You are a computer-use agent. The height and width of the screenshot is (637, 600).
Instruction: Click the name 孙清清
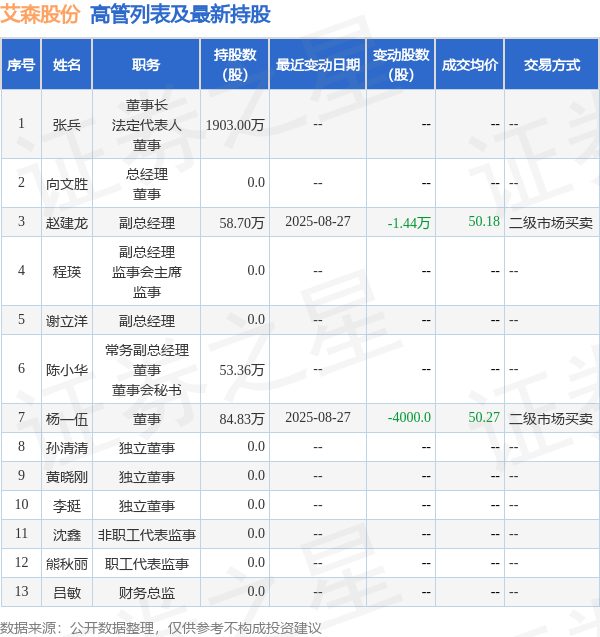(67, 448)
